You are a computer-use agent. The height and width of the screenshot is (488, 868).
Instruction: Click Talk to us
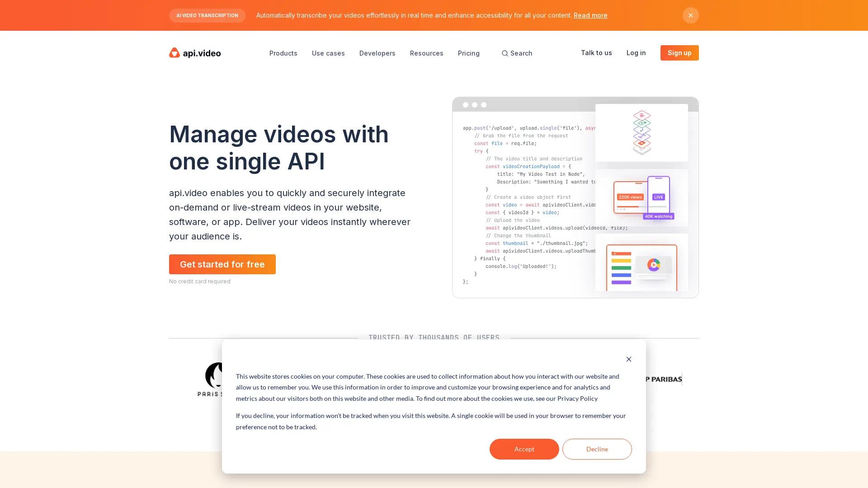(x=596, y=53)
